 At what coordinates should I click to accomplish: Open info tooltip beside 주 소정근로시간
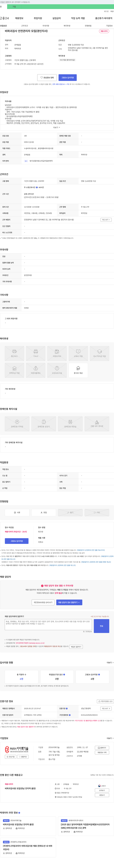pyautogui.click(x=37, y=187)
